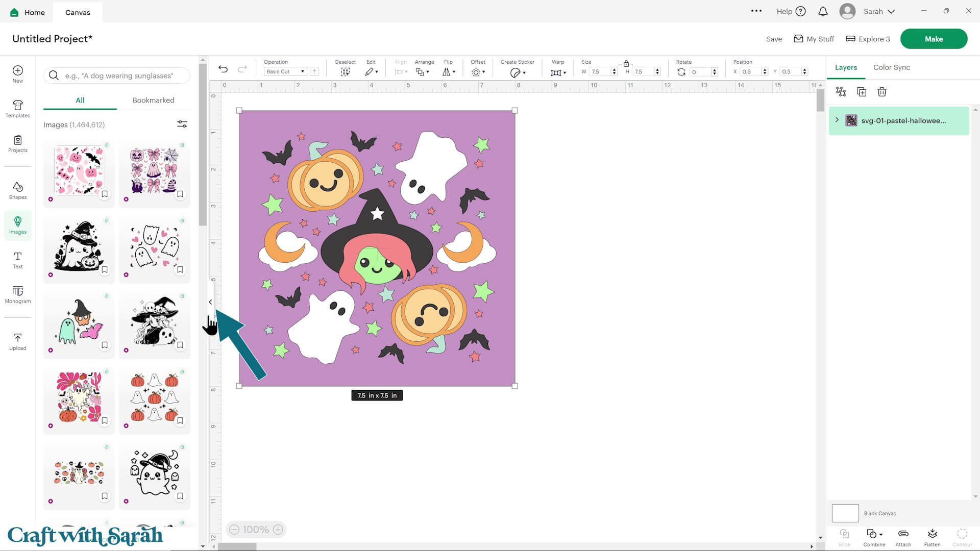The image size is (980, 551).
Task: Switch to the Bookmarked tab
Action: [153, 100]
